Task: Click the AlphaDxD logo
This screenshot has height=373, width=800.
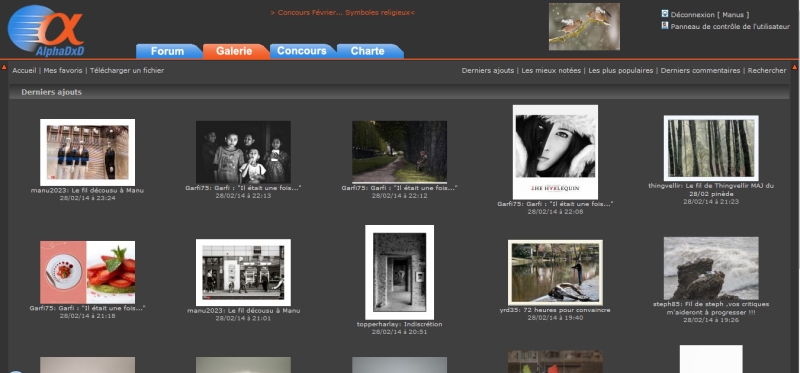Action: 46,30
